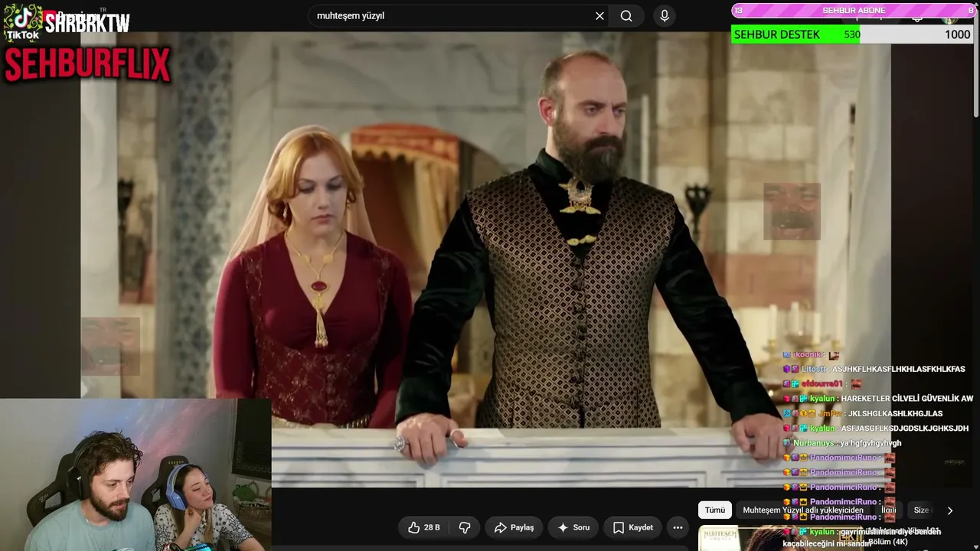
Task: Select the İlgili filter chip
Action: [888, 510]
